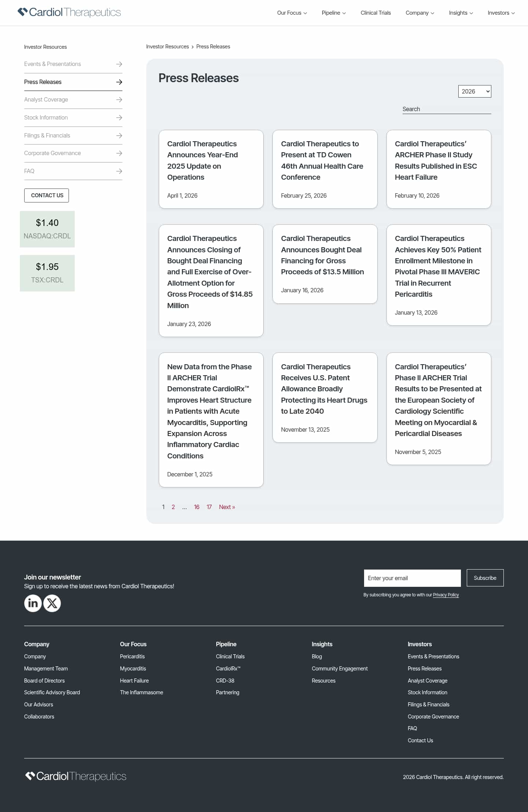Select Stock Information in sidebar
This screenshot has height=812, width=528.
click(46, 117)
